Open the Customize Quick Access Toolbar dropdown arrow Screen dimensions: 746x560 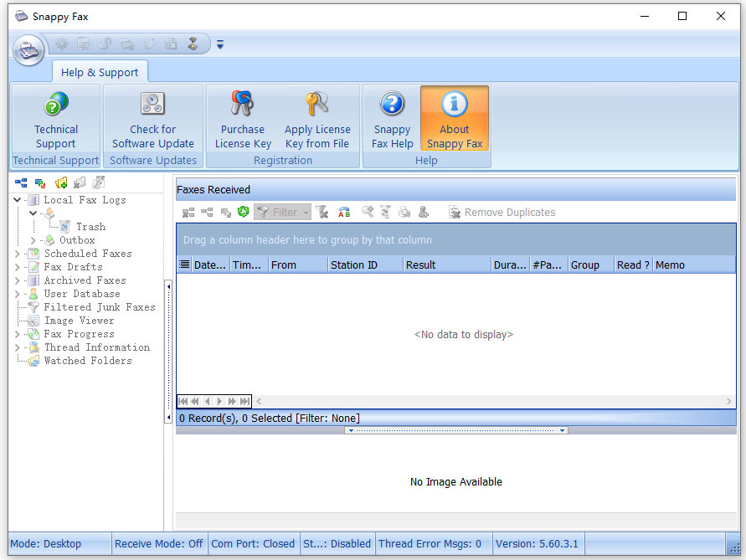pos(220,44)
